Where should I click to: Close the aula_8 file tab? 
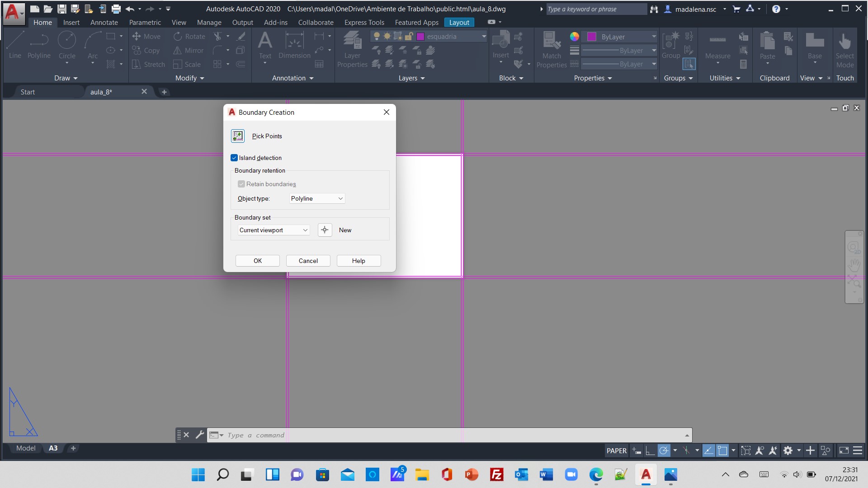(144, 92)
